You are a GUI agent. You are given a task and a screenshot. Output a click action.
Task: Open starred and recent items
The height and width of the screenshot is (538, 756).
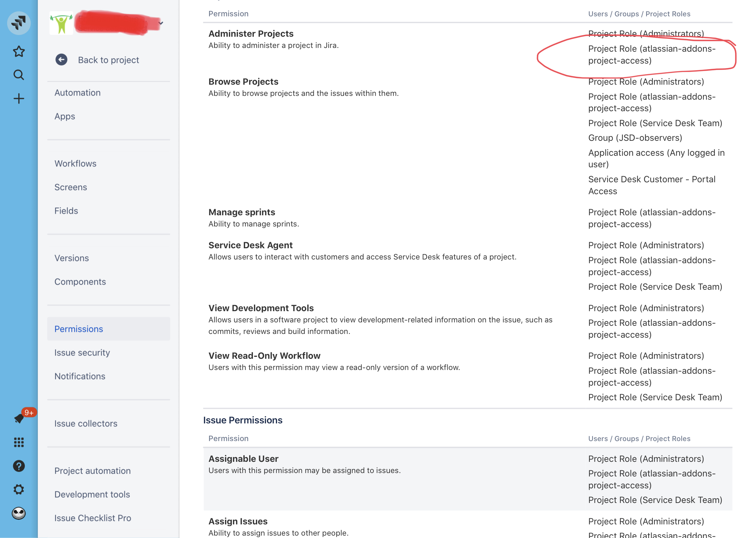[x=19, y=52]
